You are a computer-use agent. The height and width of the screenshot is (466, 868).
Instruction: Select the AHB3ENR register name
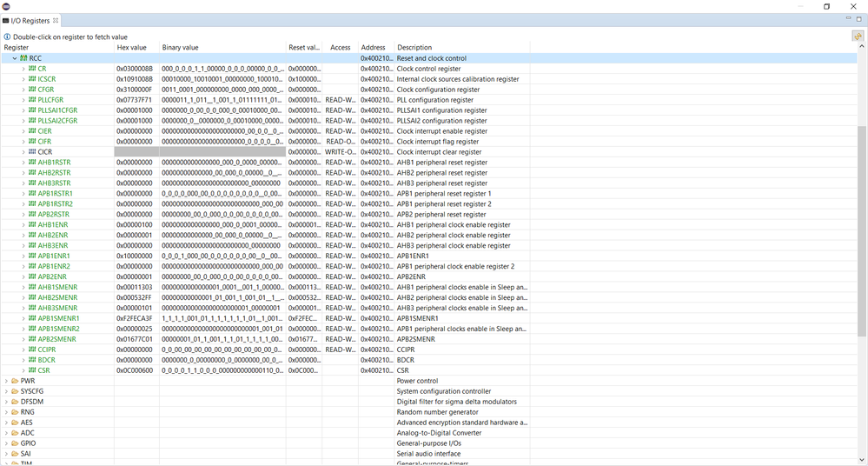pos(53,245)
